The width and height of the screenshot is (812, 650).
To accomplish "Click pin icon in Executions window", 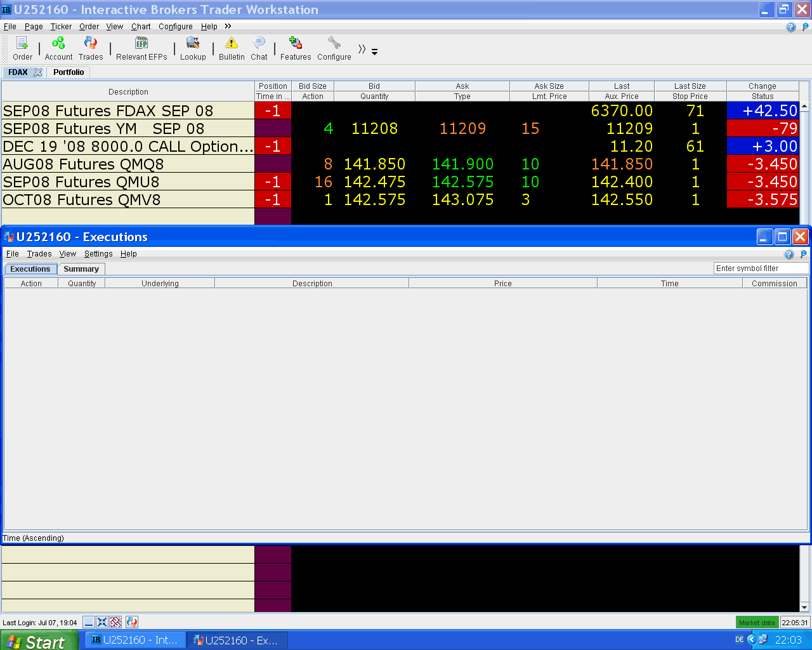I will point(804,254).
